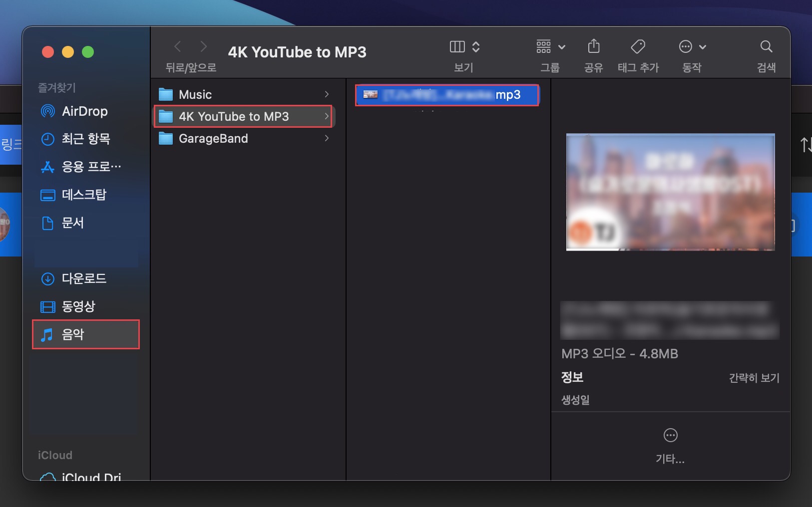Expand the Group dropdown chevron
The height and width of the screenshot is (507, 812).
[562, 47]
